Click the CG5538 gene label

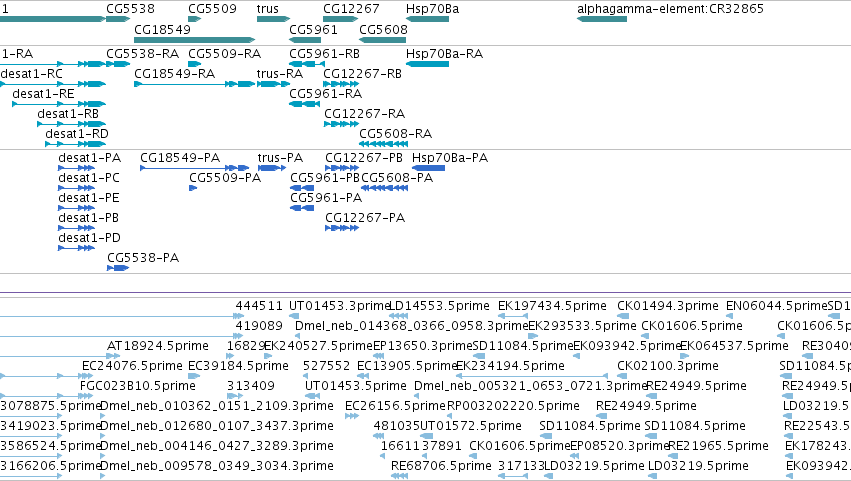130,9
